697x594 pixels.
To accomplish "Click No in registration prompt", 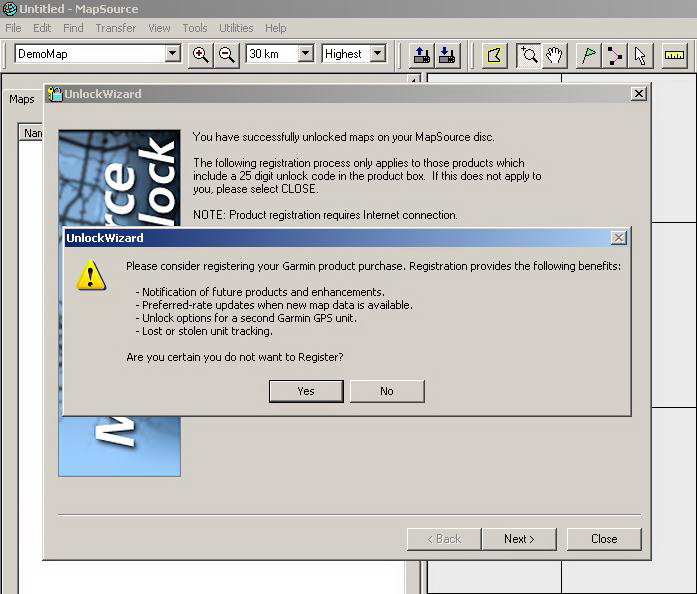I will pos(387,391).
